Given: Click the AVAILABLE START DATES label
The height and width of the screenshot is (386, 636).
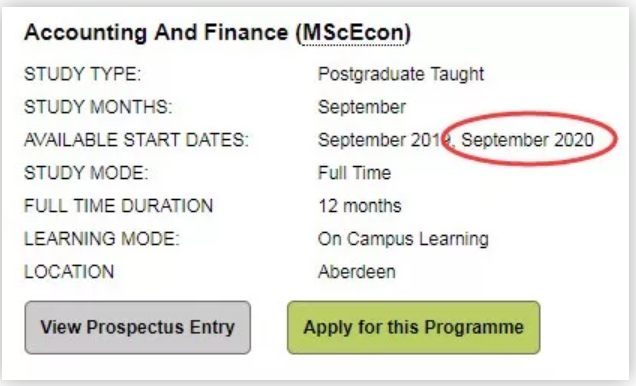Looking at the screenshot, I should pyautogui.click(x=136, y=140).
